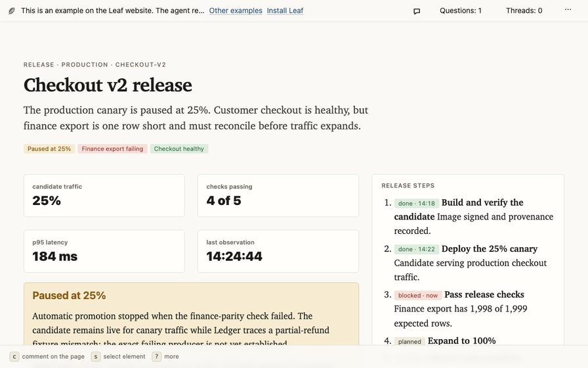Open the three-dot more menu
Screen dimensions: 588x368
568,10
